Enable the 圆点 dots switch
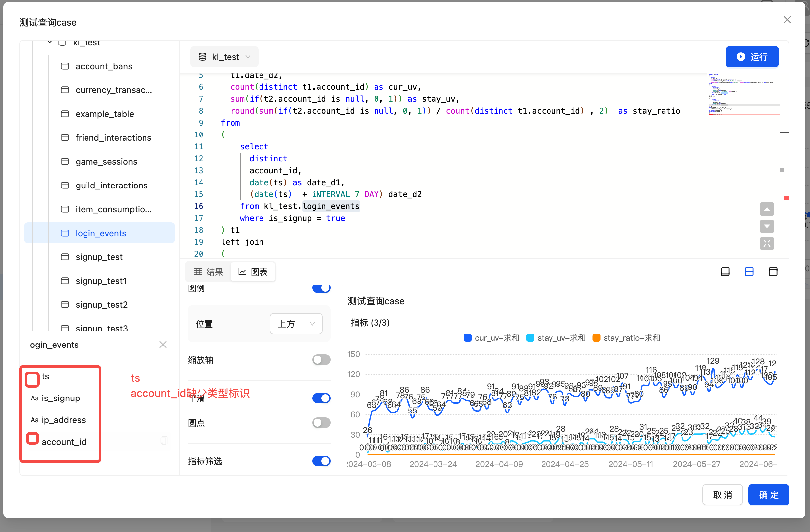Viewport: 810px width, 532px height. click(321, 422)
